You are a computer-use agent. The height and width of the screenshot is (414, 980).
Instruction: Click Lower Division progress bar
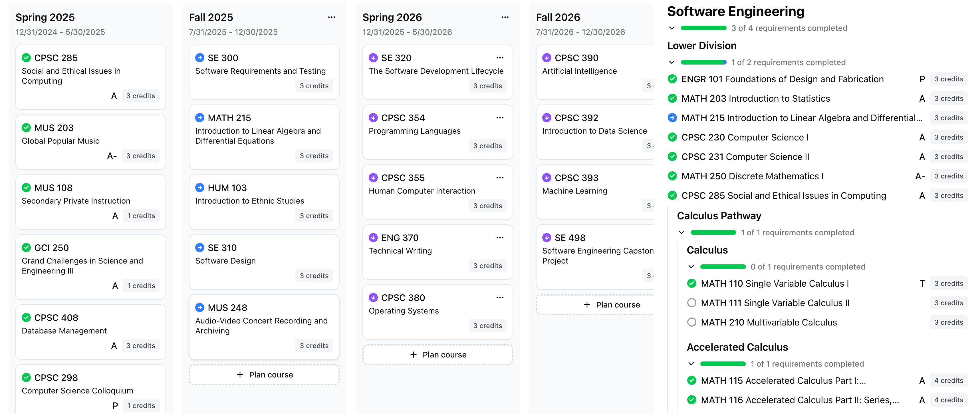(703, 63)
